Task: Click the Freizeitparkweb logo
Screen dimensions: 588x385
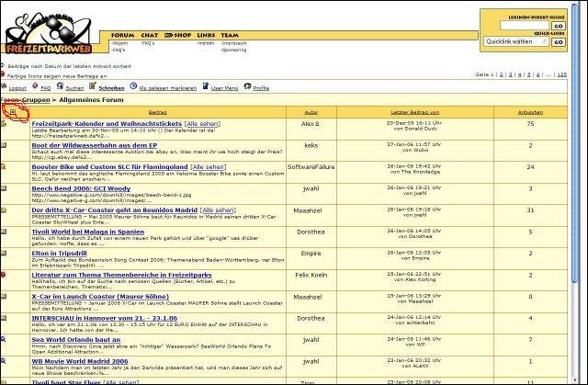Action: (48, 34)
